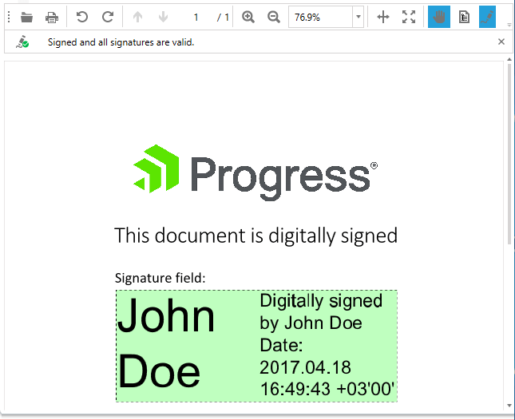515x420 pixels.
Task: Click 'Signed and all signatures are valid.' text
Action: coord(121,42)
